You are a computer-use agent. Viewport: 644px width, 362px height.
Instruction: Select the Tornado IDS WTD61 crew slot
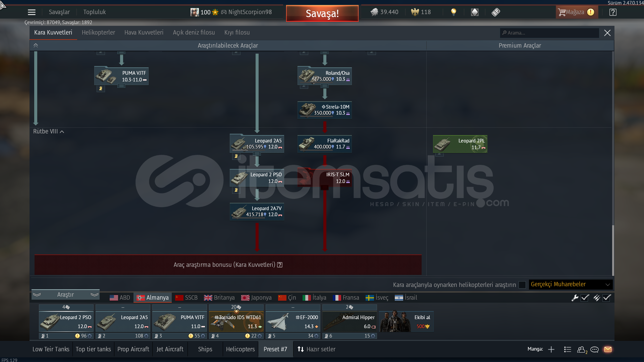(236, 321)
